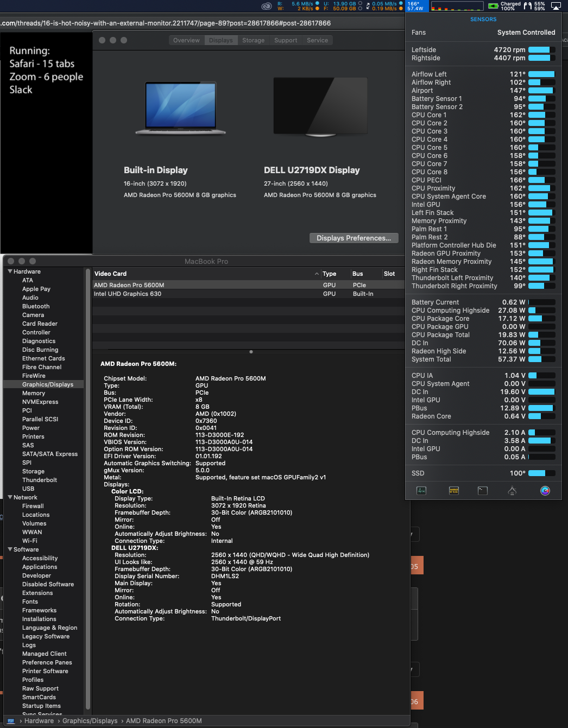Image resolution: width=568 pixels, height=728 pixels.
Task: Open System Information icon in sensors footer
Action: tap(512, 491)
